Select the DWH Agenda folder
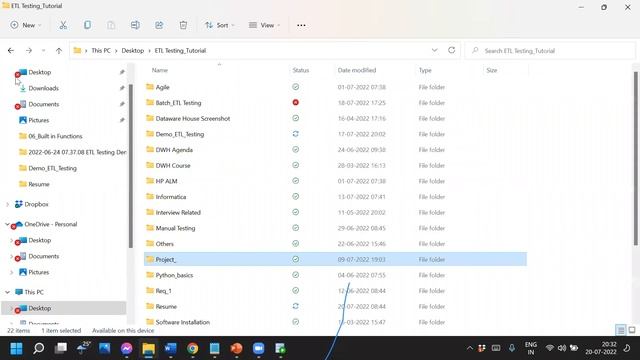This screenshot has height=360, width=640. tap(174, 150)
